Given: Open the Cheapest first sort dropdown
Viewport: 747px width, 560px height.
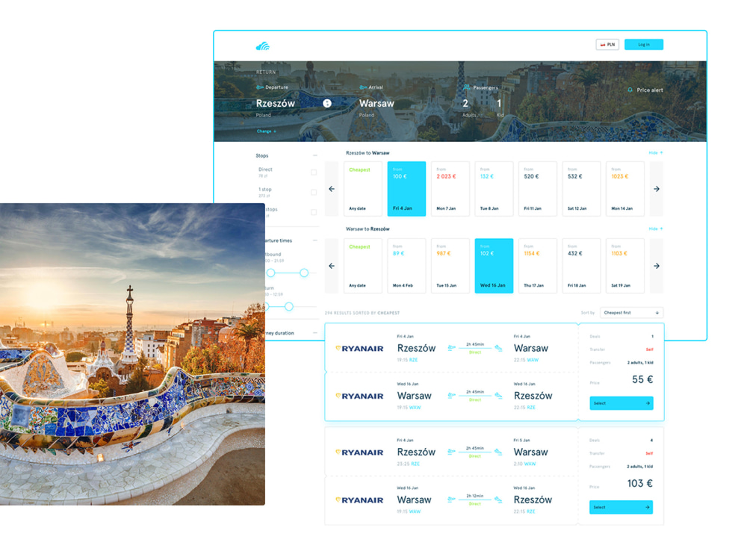Looking at the screenshot, I should click(x=632, y=313).
